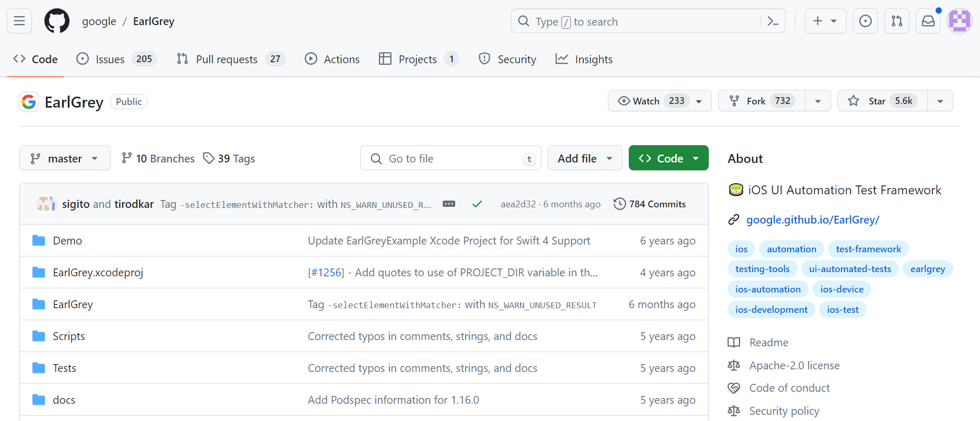View the 784 Commits history
Viewport: 980px width, 421px height.
click(650, 204)
